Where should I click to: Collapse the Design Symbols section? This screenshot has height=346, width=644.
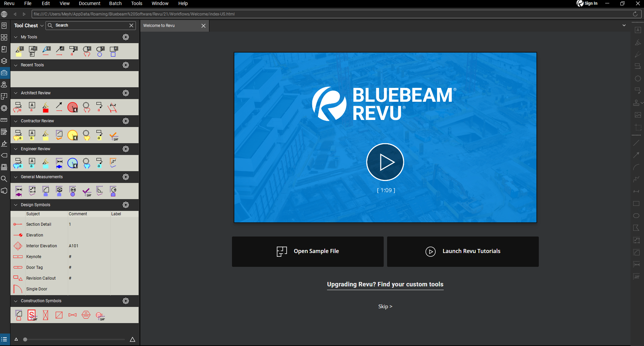point(16,205)
